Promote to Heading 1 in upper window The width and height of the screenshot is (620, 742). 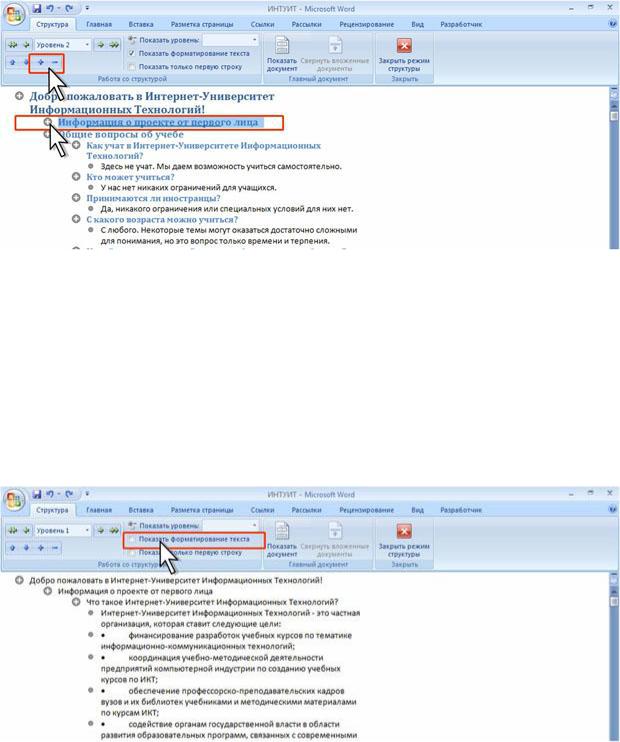pyautogui.click(x=13, y=45)
